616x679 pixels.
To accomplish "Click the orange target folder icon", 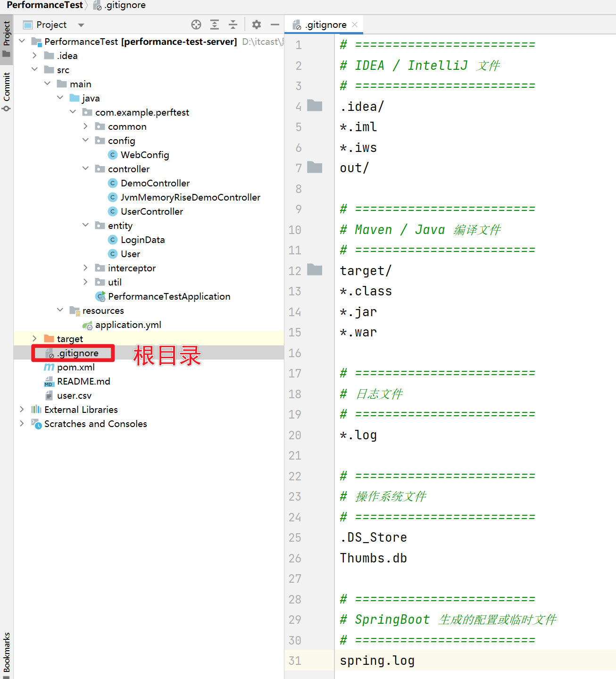I will click(49, 339).
